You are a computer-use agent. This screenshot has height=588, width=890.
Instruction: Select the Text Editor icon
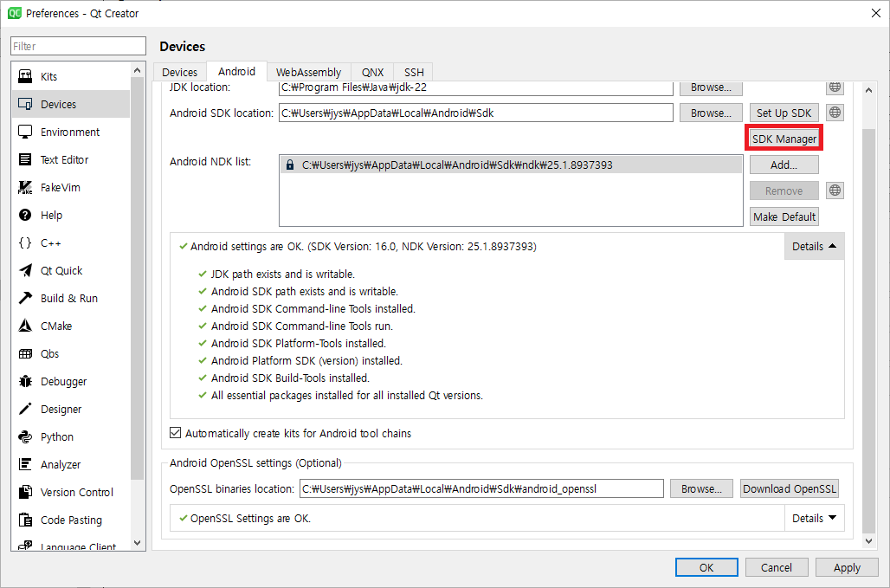(x=25, y=159)
